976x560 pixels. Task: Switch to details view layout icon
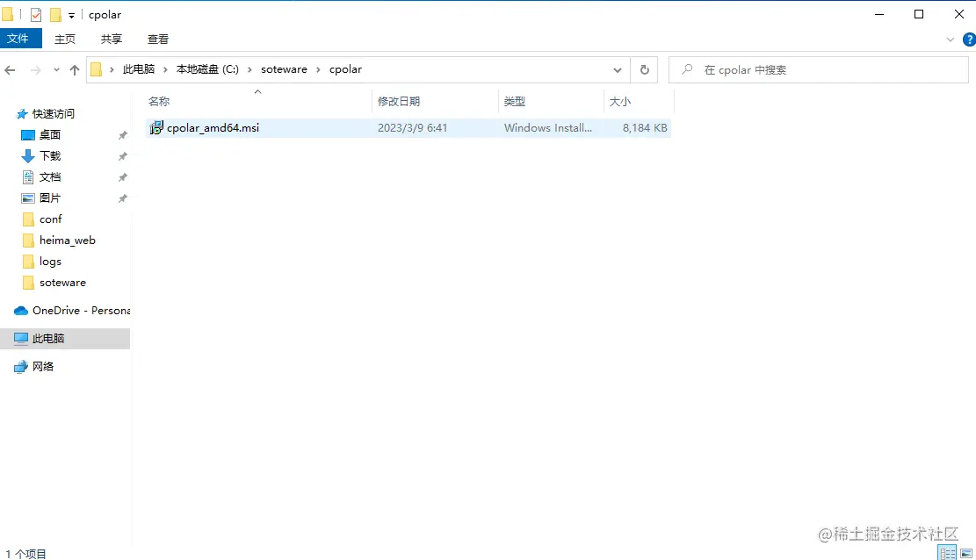click(947, 552)
